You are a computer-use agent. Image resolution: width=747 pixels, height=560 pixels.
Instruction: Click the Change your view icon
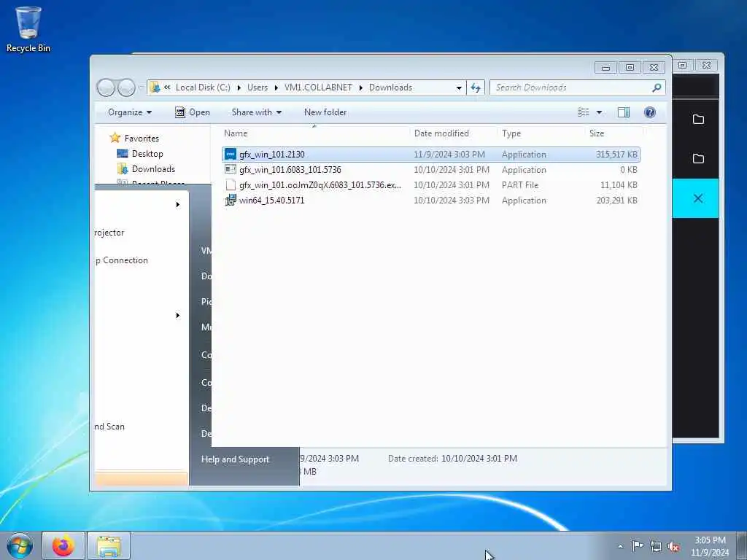tap(584, 112)
